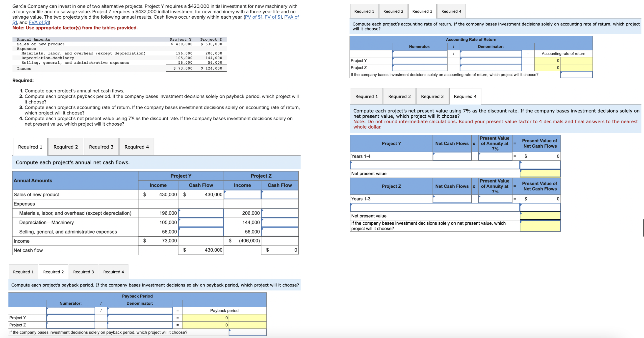The width and height of the screenshot is (644, 338).
Task: Click Project Y accounting rate numerator field
Action: tap(420, 60)
